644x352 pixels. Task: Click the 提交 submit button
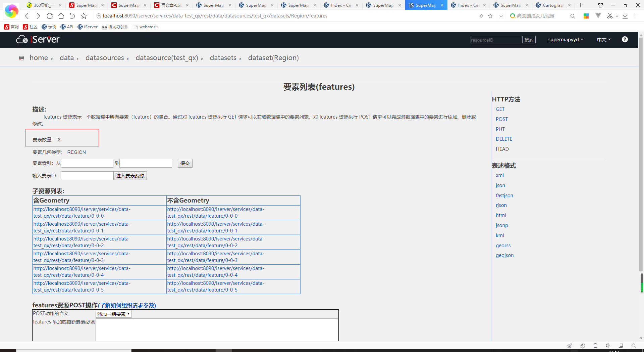tap(185, 163)
